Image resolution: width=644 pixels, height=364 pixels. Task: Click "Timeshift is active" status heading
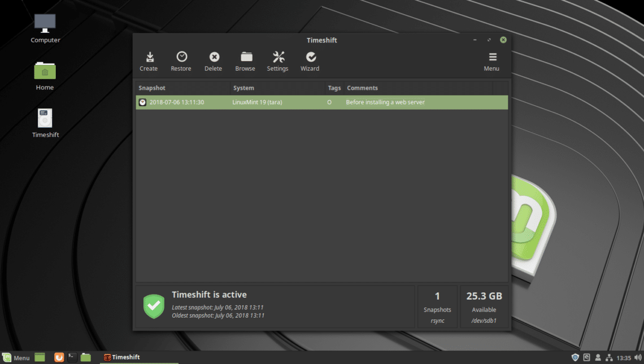click(x=209, y=294)
